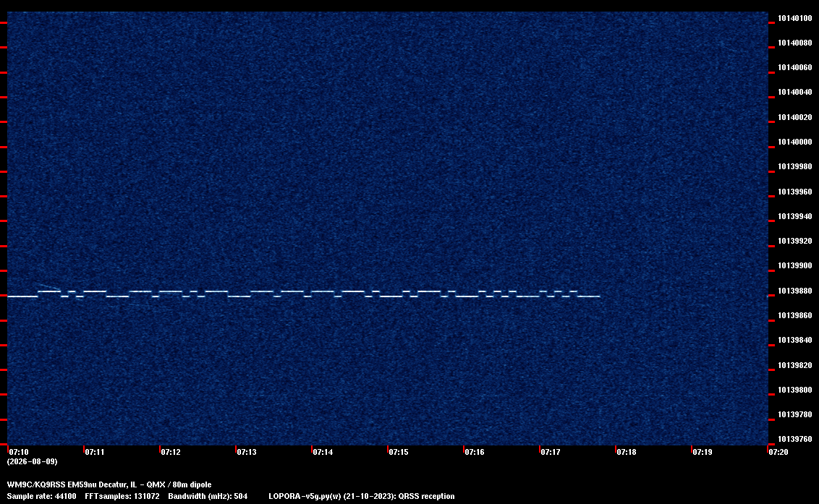Click the 10139940 frequency label
The image size is (819, 504).
click(794, 216)
